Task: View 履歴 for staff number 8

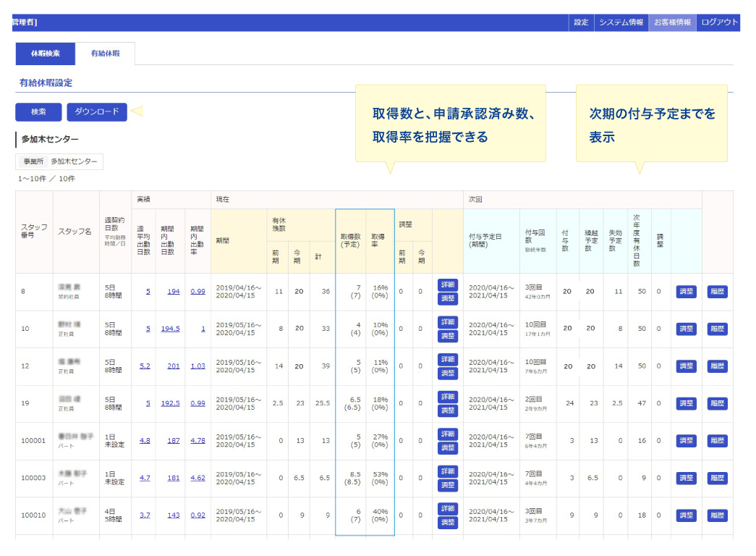Action: tap(718, 292)
